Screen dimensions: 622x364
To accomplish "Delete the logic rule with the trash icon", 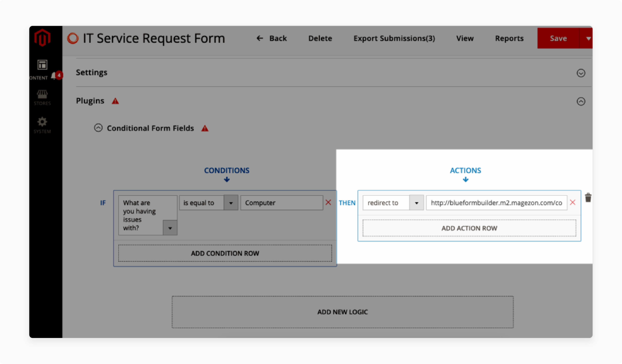I will pyautogui.click(x=588, y=197).
